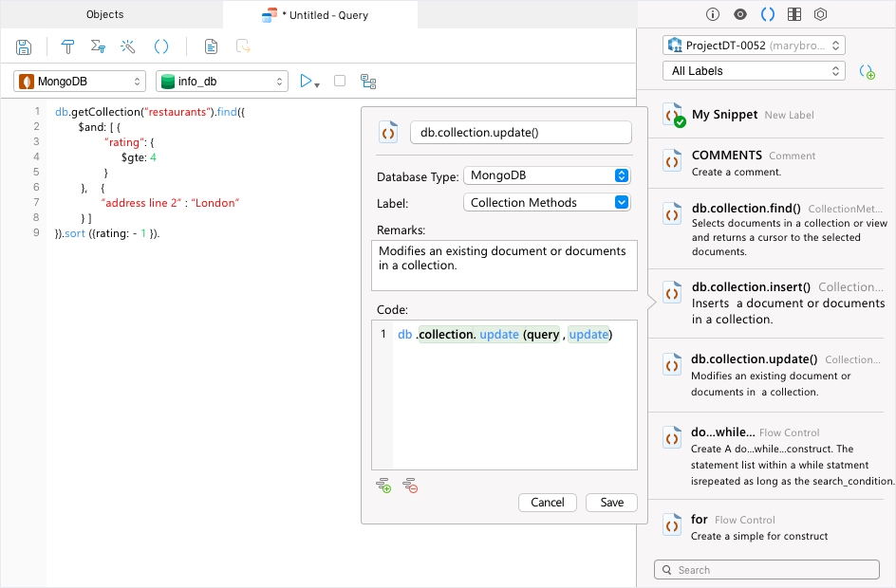Click the Cancel button
The width and height of the screenshot is (896, 588).
click(548, 503)
